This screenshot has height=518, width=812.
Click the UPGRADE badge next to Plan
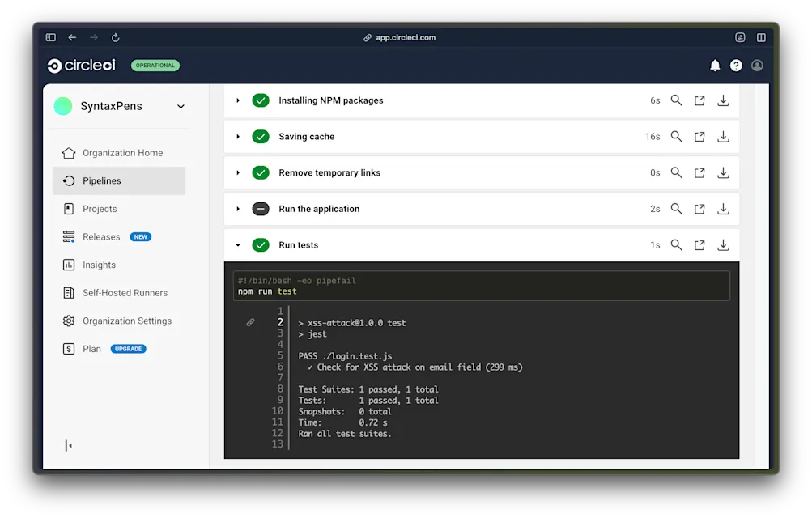coord(129,349)
